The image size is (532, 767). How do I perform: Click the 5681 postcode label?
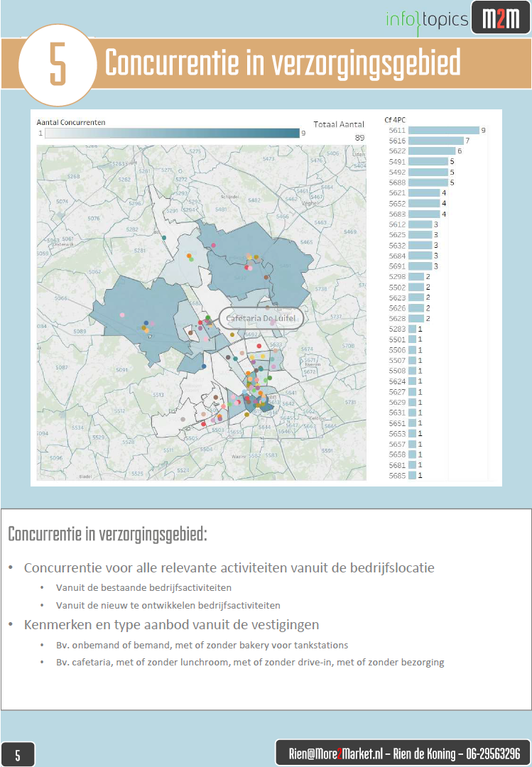pyautogui.click(x=397, y=465)
